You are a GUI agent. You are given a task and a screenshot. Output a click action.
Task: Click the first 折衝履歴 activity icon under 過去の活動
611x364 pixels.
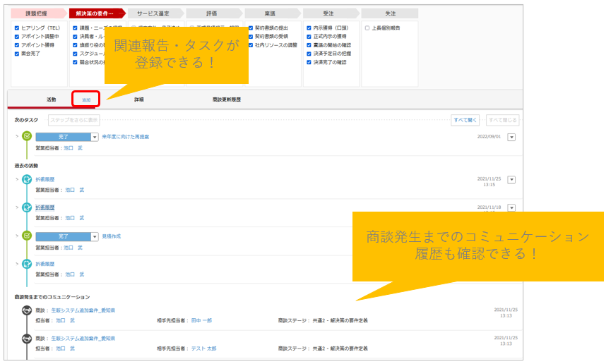(x=27, y=179)
